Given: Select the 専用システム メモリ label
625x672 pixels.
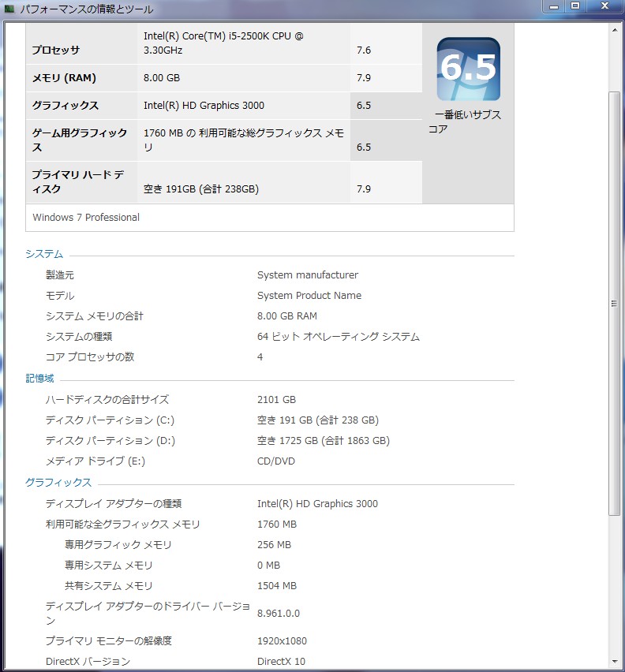Looking at the screenshot, I should click(108, 566).
